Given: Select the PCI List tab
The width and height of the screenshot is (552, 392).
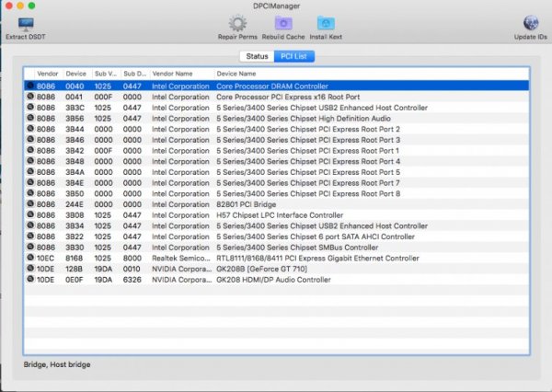Looking at the screenshot, I should (x=294, y=56).
